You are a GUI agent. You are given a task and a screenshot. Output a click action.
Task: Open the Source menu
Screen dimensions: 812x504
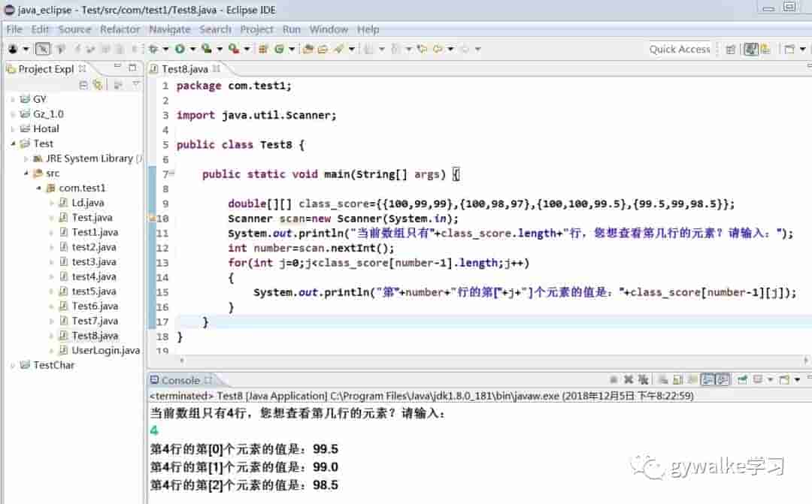(x=74, y=29)
